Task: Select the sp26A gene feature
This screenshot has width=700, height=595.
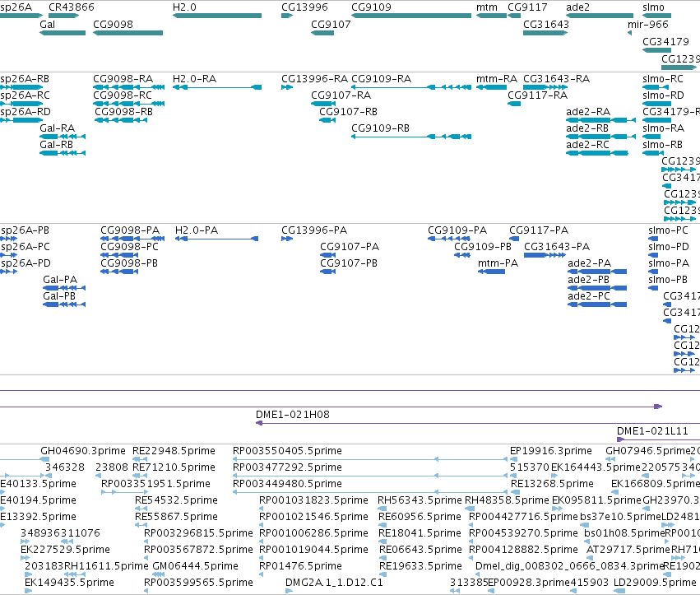Action: click(x=21, y=16)
